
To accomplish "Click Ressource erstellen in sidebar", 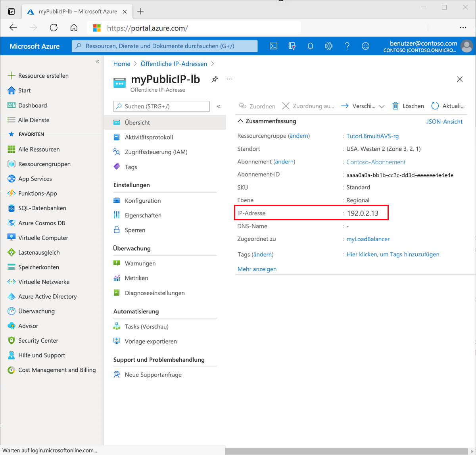I will pos(38,76).
